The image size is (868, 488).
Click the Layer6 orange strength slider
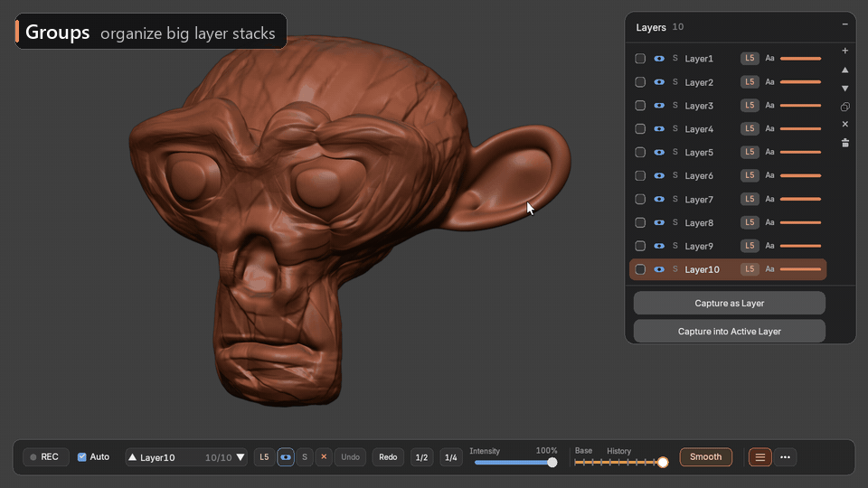tap(800, 175)
